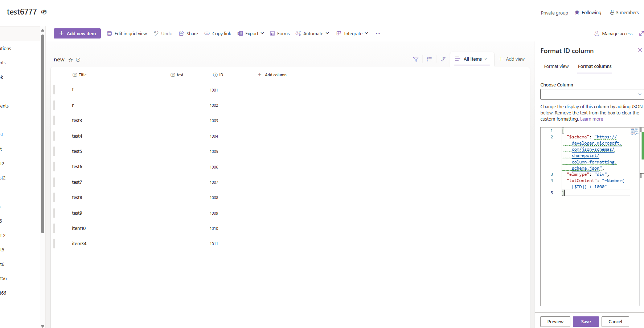Click the test column header

pyautogui.click(x=177, y=75)
